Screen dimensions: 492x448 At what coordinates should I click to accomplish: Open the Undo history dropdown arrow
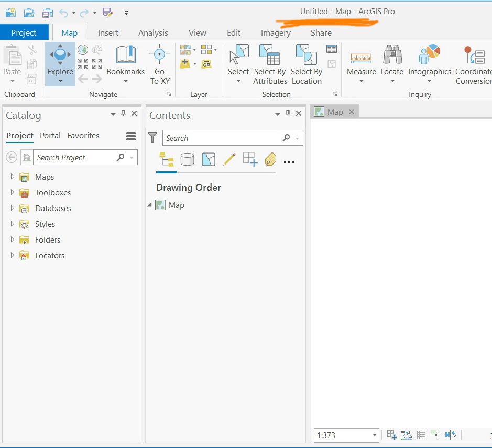(74, 13)
